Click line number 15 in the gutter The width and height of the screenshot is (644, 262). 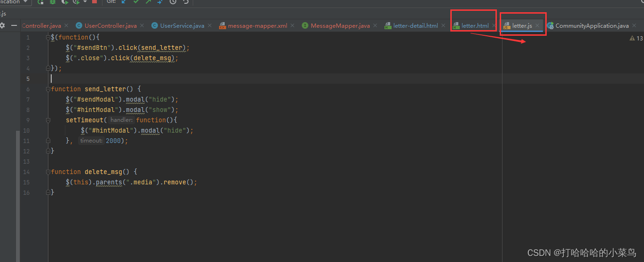click(x=26, y=182)
